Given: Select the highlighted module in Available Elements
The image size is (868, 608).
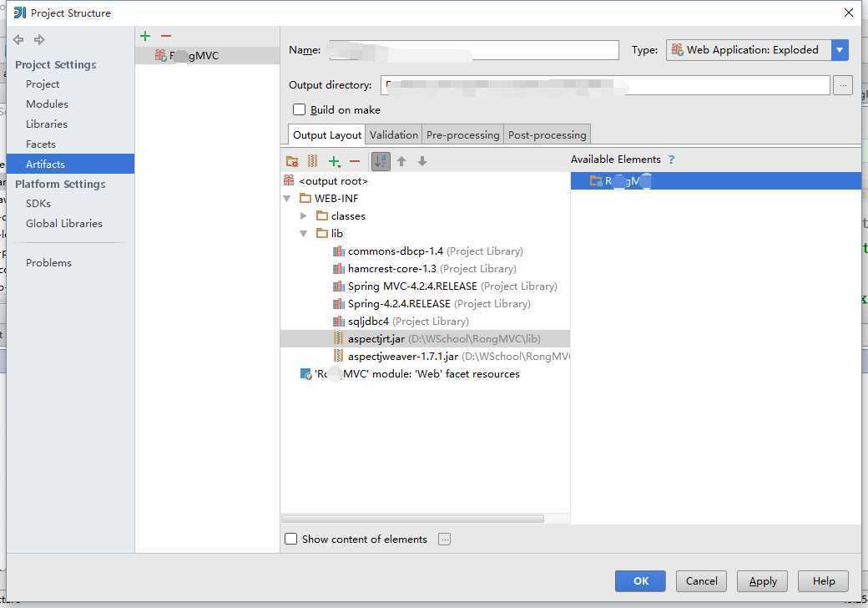Looking at the screenshot, I should tap(716, 181).
